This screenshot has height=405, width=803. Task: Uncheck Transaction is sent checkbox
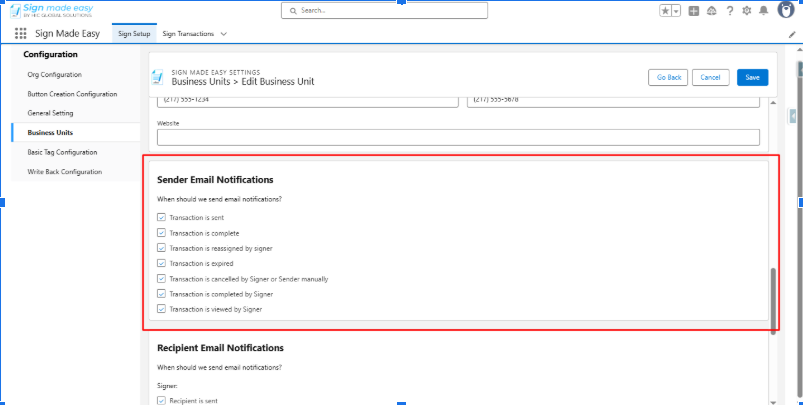161,217
